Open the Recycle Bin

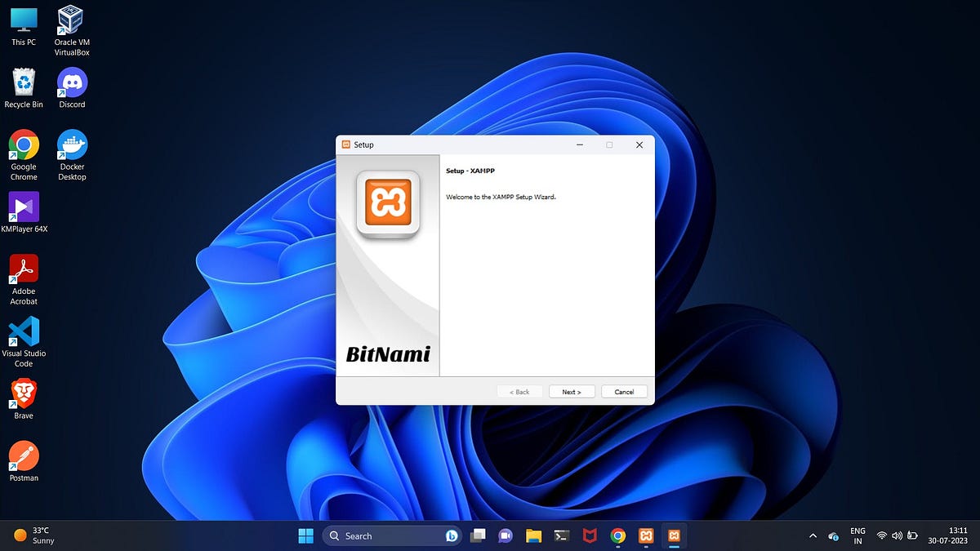coord(23,82)
